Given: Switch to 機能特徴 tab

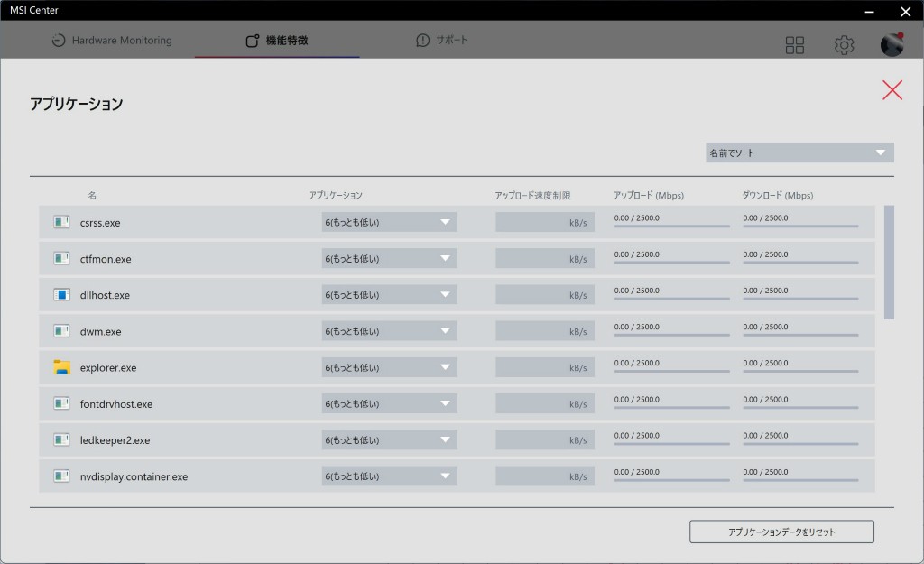Looking at the screenshot, I should coord(277,40).
